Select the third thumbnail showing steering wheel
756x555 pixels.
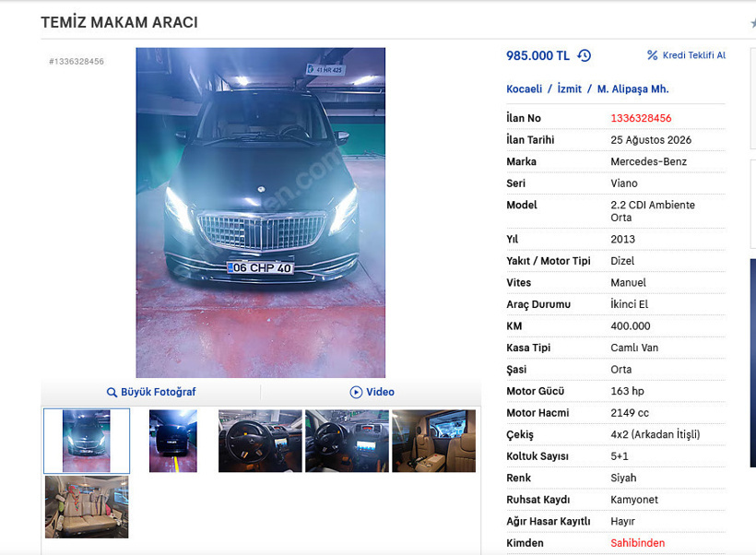click(x=260, y=441)
